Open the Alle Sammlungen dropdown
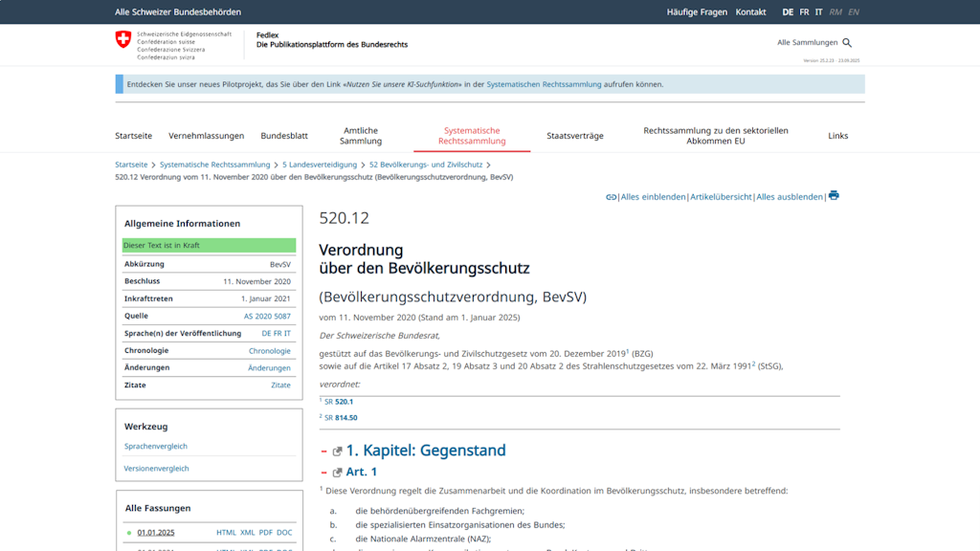This screenshot has height=551, width=980. pyautogui.click(x=807, y=42)
